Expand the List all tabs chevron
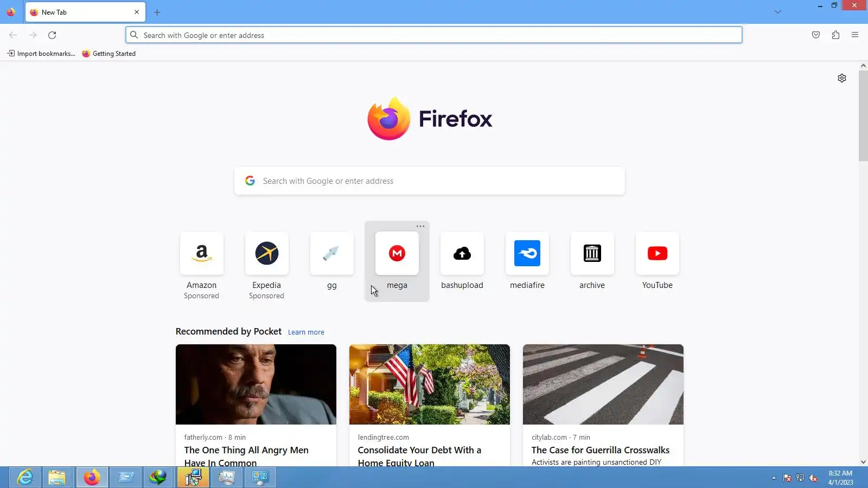Viewport: 868px width, 488px height. pos(778,12)
